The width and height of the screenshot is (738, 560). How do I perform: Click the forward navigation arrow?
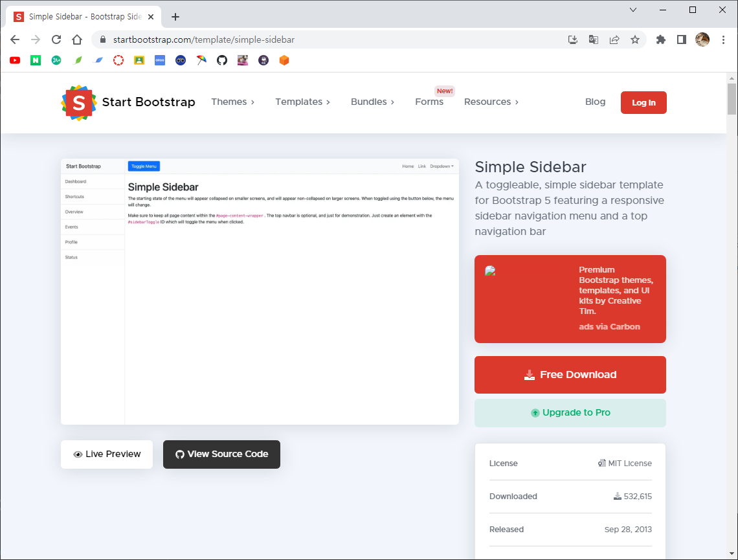pyautogui.click(x=36, y=39)
